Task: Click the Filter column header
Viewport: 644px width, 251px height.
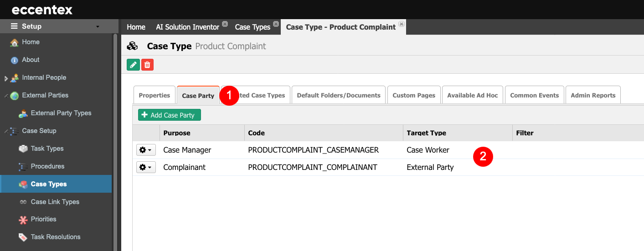Action: (x=578, y=133)
